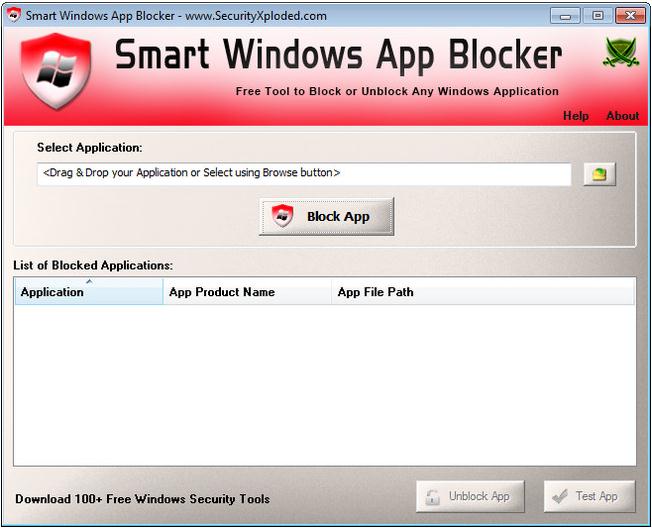Open the About link
The width and height of the screenshot is (652, 529).
(622, 116)
